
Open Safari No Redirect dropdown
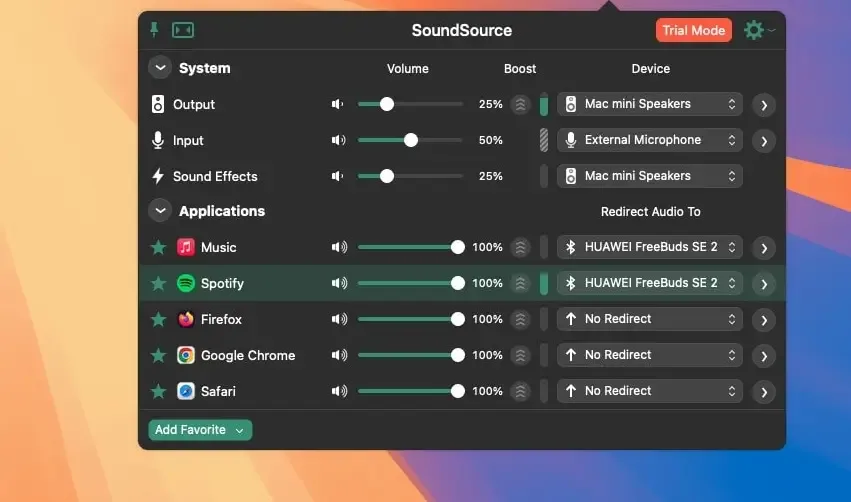[650, 391]
